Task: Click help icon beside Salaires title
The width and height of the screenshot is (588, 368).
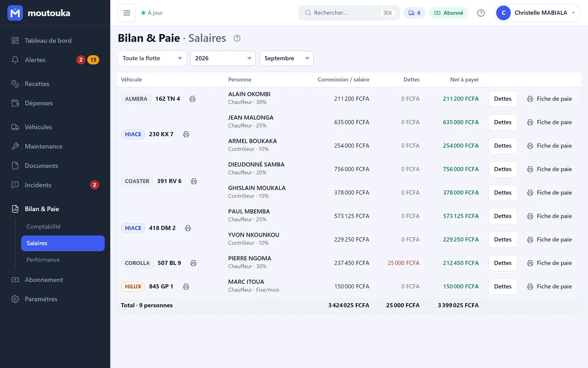Action: click(x=237, y=38)
